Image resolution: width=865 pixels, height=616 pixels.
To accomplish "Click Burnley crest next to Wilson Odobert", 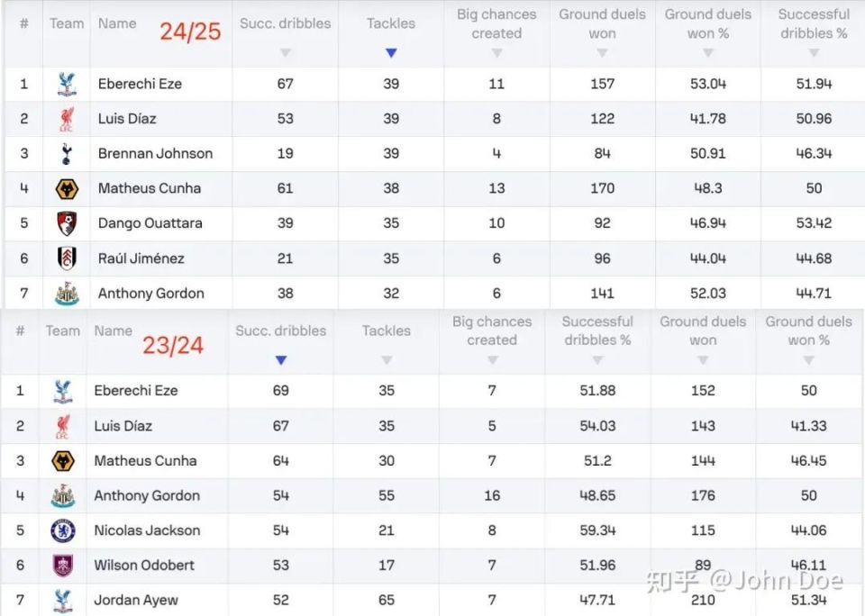I will (63, 566).
